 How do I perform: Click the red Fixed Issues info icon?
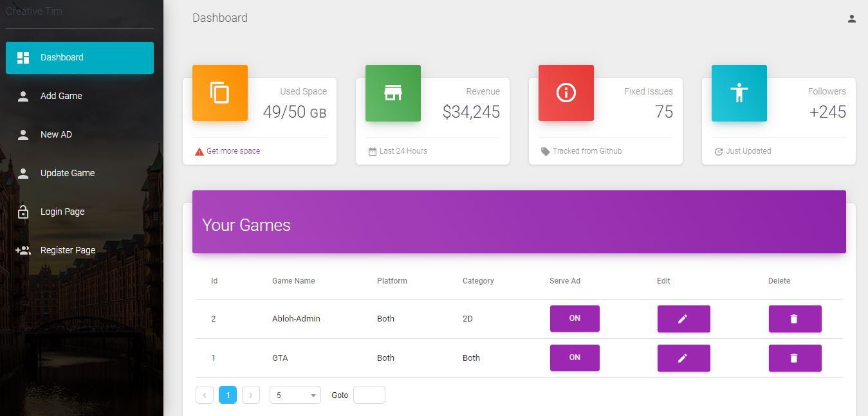pyautogui.click(x=566, y=93)
